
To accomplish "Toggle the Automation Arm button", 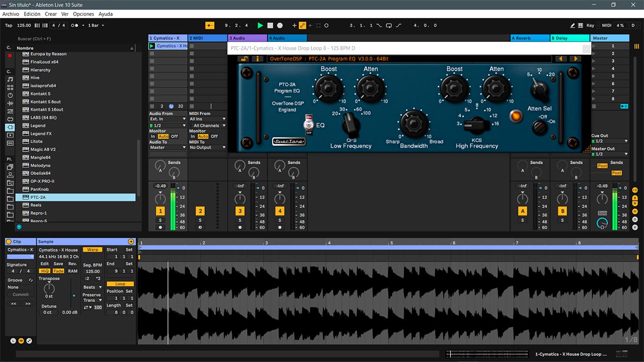I will coord(302,25).
